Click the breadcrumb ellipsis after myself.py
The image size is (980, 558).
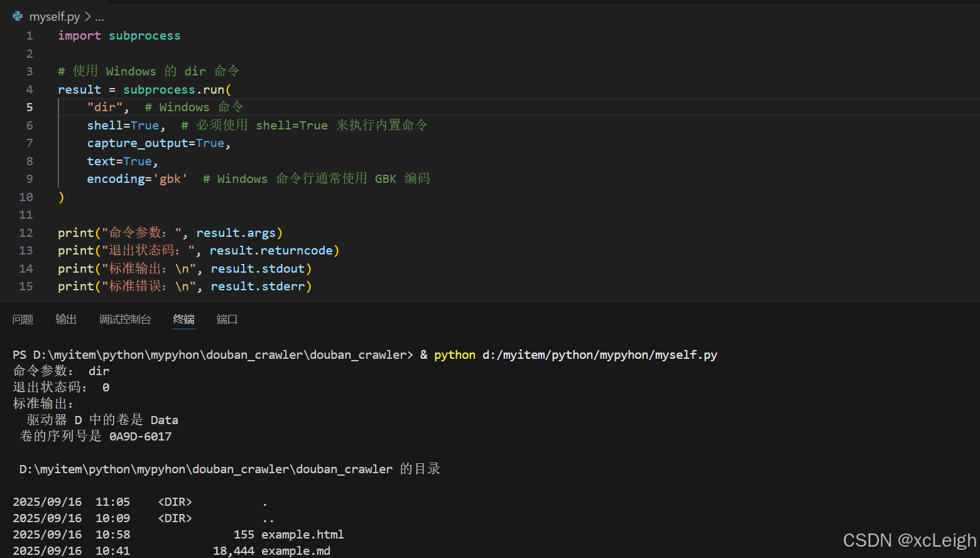[100, 17]
